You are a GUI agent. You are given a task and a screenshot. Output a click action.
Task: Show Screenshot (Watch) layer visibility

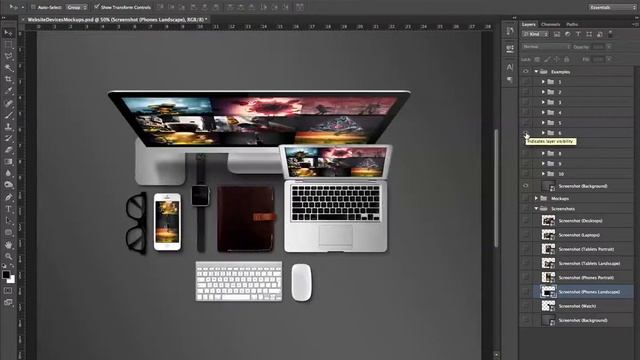click(x=526, y=306)
